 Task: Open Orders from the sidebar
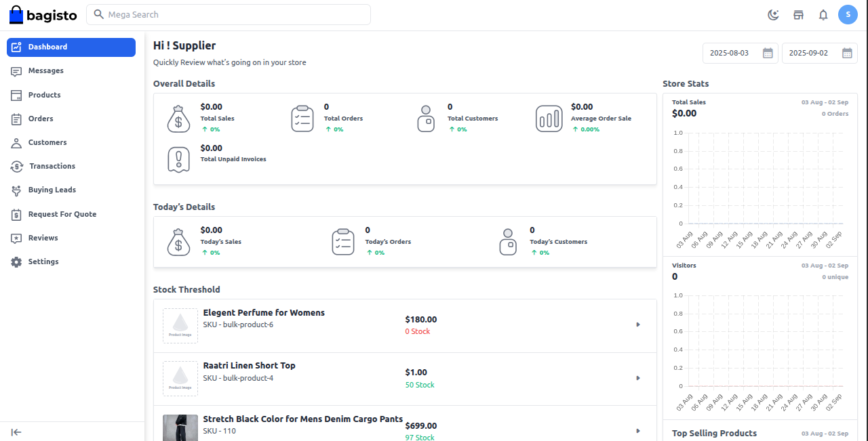(x=41, y=119)
